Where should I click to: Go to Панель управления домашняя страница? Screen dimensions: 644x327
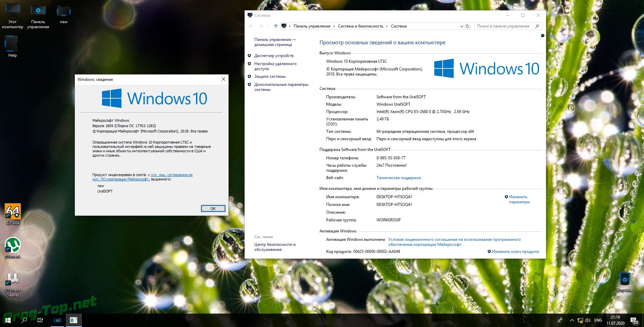point(275,42)
